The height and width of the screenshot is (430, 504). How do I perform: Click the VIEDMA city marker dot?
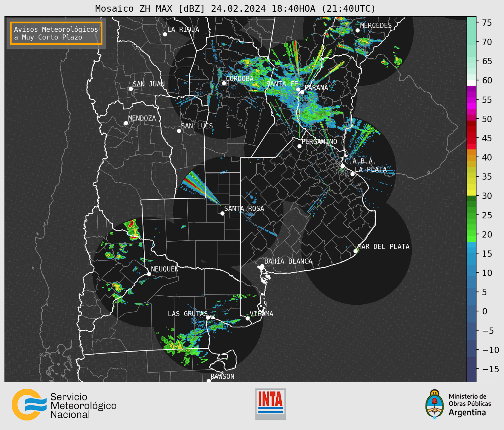(248, 318)
